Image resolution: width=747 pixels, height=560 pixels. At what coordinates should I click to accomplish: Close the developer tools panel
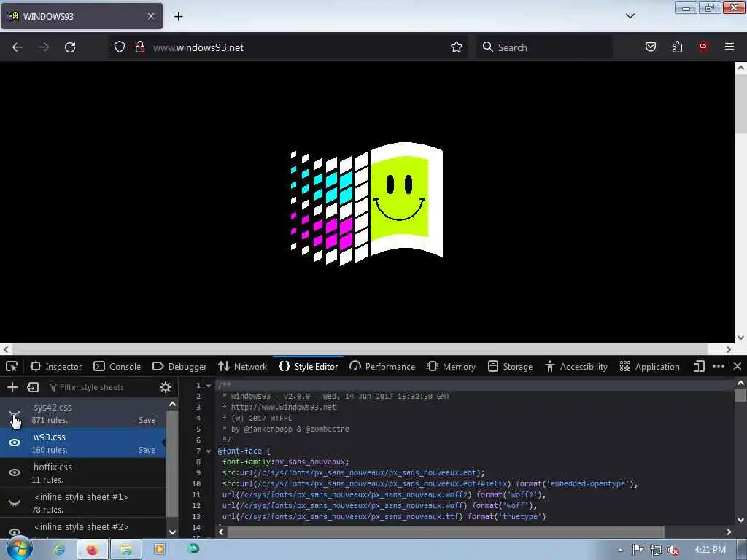(x=738, y=366)
